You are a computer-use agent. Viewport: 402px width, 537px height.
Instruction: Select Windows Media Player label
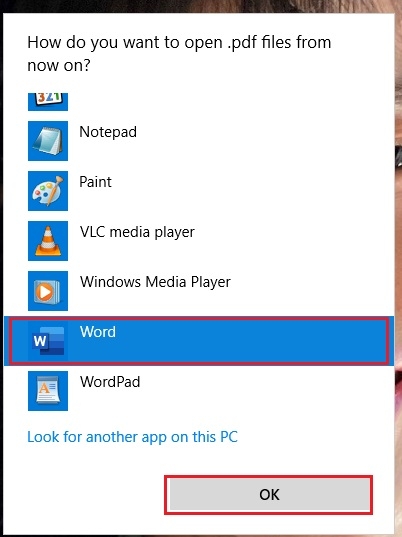coord(155,283)
